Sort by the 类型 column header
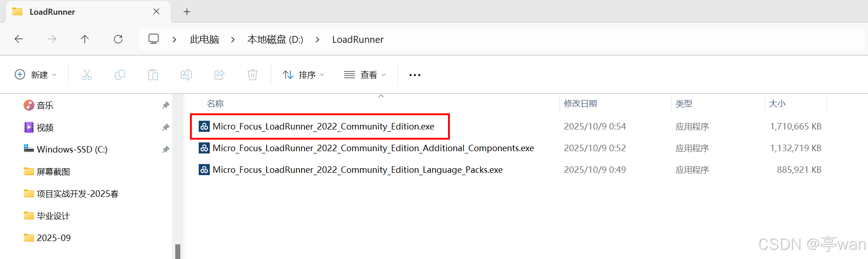868x259 pixels. pos(684,104)
